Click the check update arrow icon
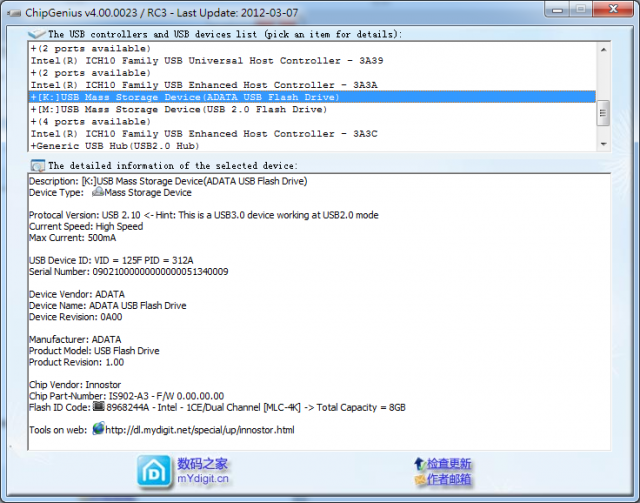 [420, 464]
